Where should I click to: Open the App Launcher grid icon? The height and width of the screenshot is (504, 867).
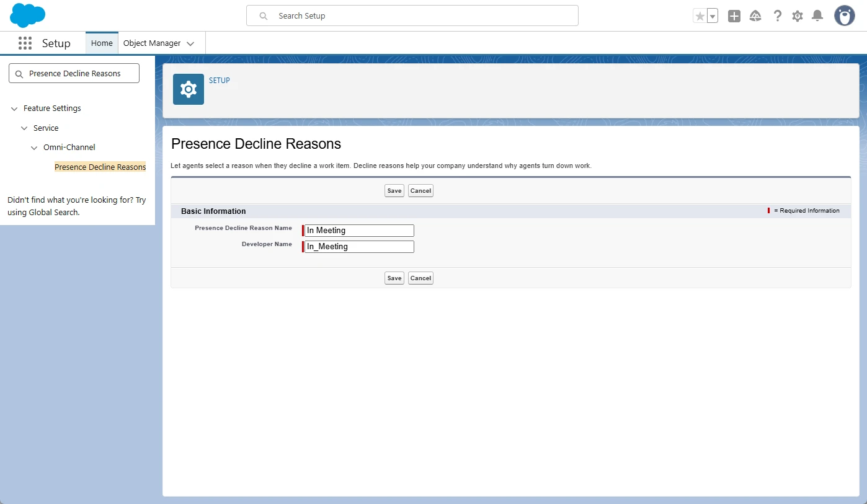(25, 43)
